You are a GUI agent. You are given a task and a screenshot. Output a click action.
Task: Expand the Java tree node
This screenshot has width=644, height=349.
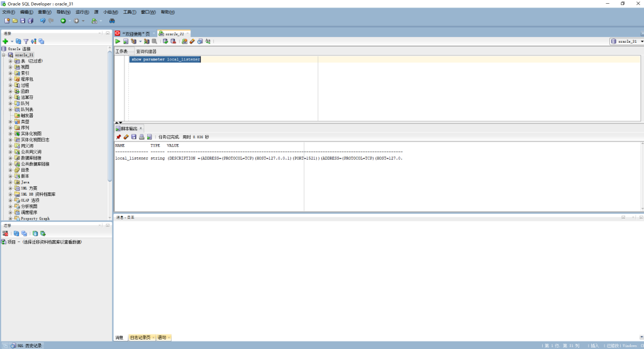[10, 182]
